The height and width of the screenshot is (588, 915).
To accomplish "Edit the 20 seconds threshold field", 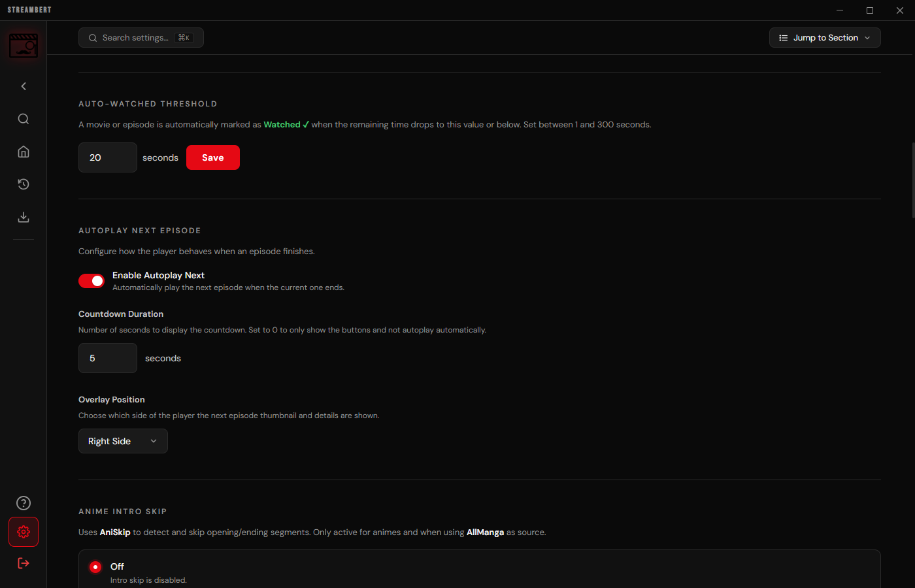I will point(108,157).
